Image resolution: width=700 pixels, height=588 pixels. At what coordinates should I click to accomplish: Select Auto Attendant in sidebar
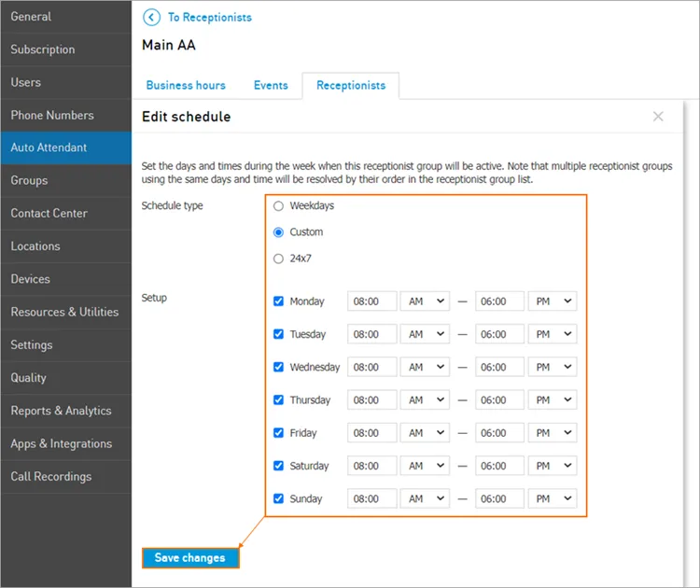[66, 147]
